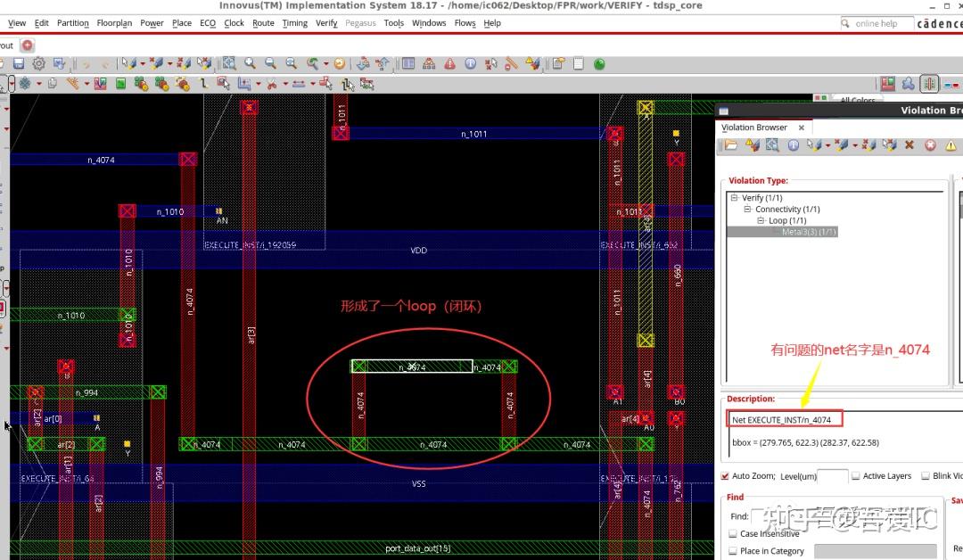963x560 pixels.
Task: Click the green circle icon in toolbar
Action: [x=599, y=64]
